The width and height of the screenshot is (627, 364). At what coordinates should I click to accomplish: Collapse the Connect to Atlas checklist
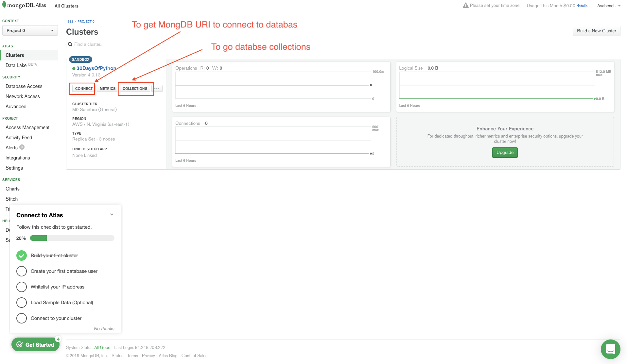point(112,214)
